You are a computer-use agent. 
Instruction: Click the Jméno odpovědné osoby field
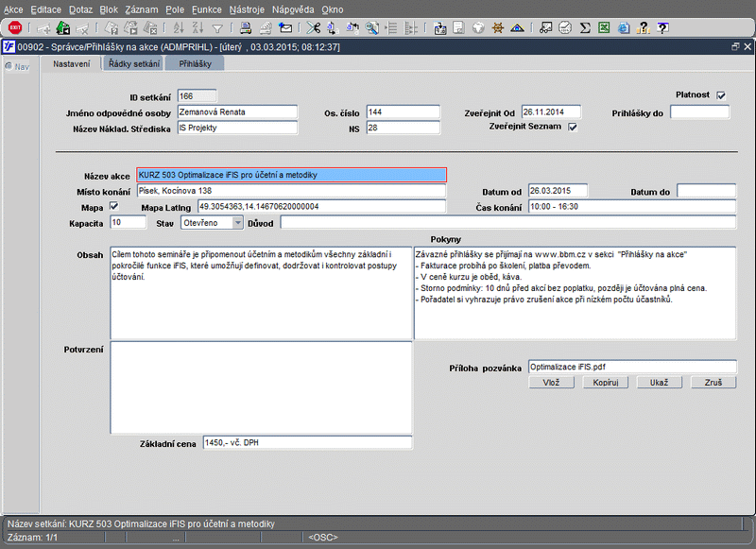pos(237,112)
